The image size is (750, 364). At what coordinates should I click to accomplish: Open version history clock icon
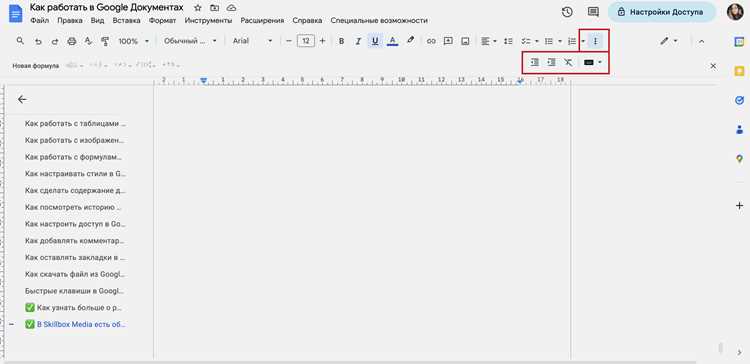pyautogui.click(x=567, y=12)
